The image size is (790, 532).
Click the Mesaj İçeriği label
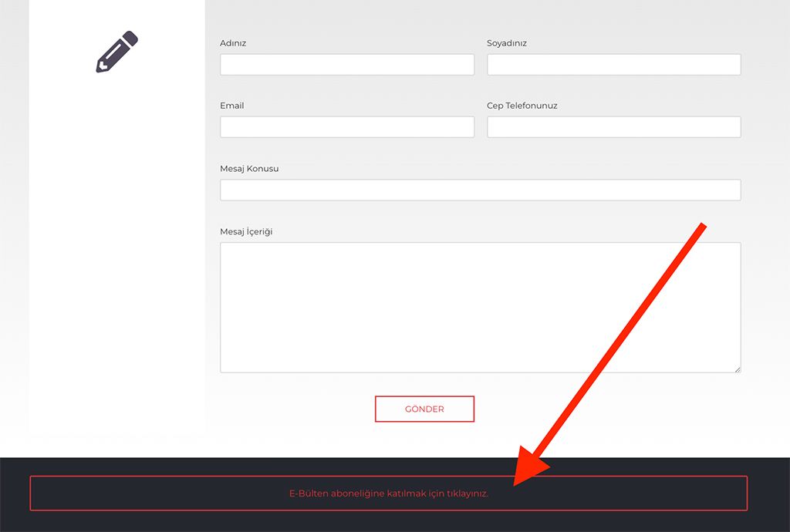246,231
